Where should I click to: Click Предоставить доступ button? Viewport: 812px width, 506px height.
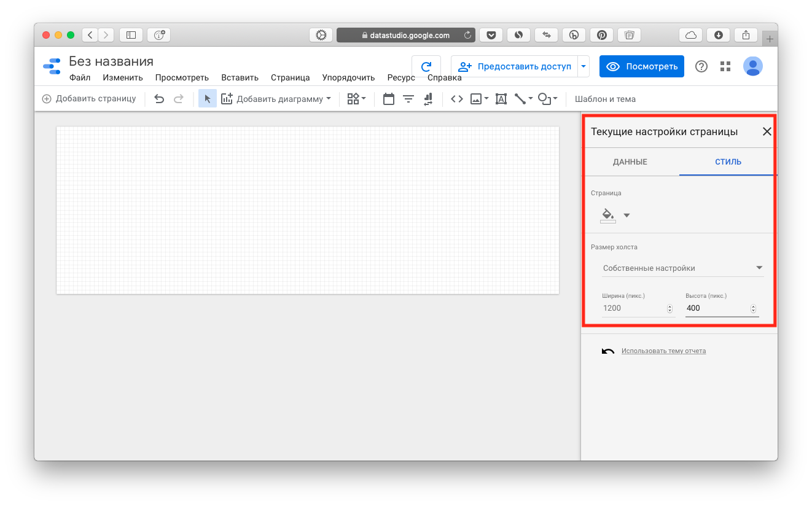515,66
